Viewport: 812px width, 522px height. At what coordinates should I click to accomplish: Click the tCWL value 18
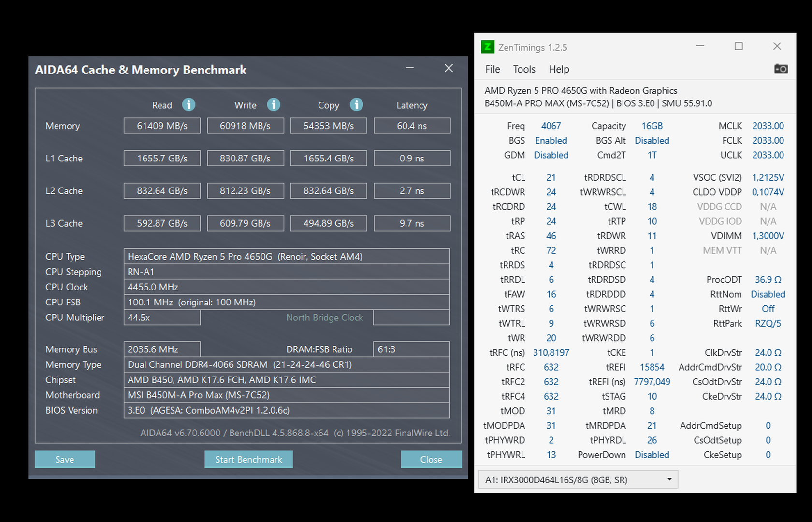(652, 207)
